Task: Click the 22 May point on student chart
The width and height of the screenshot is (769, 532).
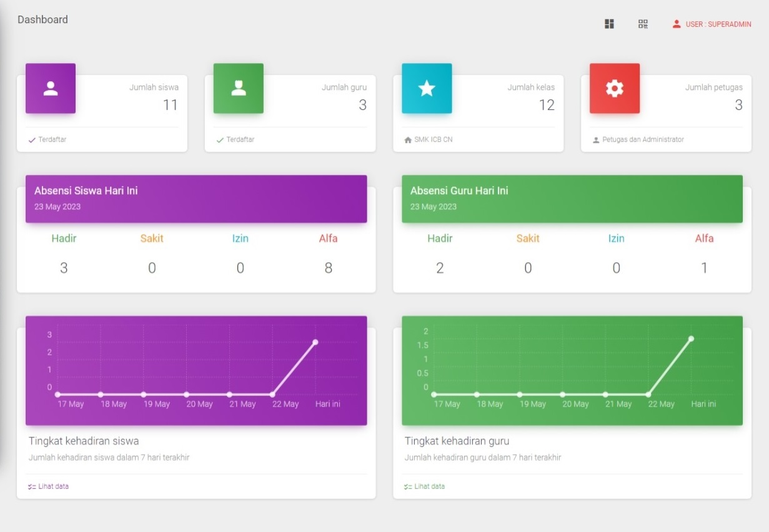Action: click(272, 395)
